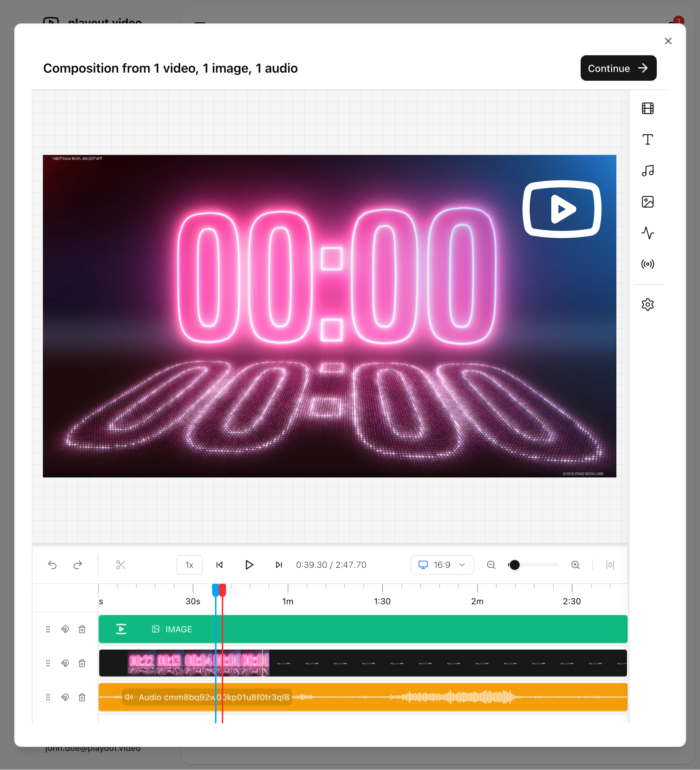Screen dimensions: 700x770
Task: Undo the last edit
Action: pyautogui.click(x=52, y=565)
